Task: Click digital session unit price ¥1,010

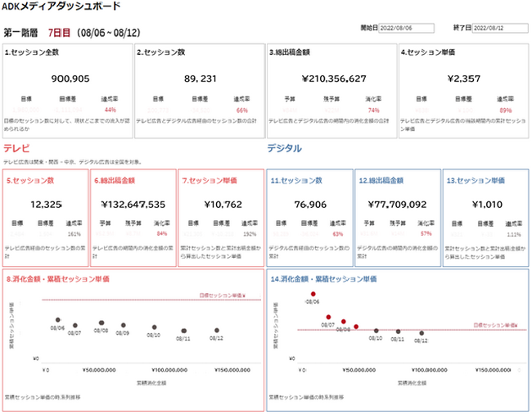Action: [x=487, y=205]
